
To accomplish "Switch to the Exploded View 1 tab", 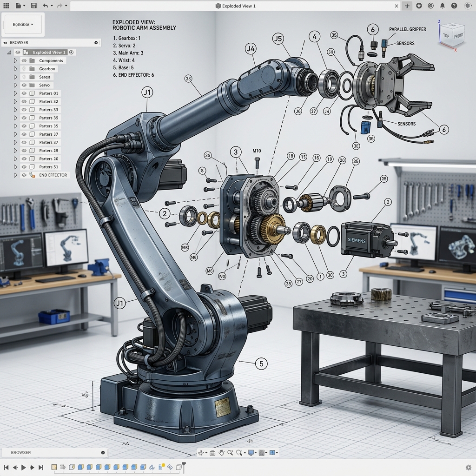I will click(235, 6).
